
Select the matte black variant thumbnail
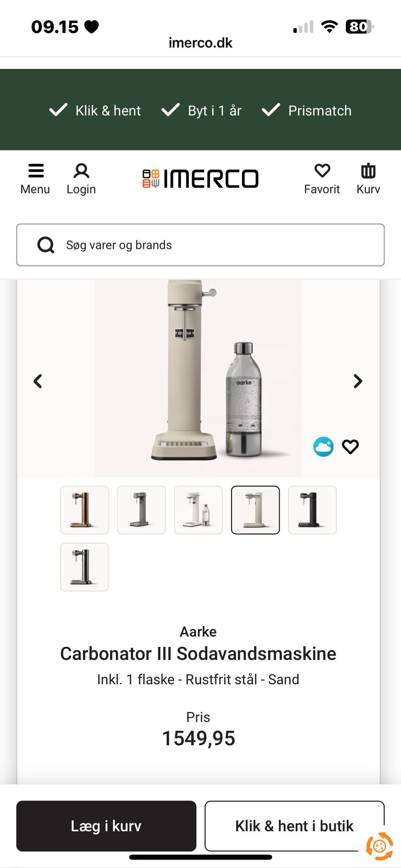(312, 510)
